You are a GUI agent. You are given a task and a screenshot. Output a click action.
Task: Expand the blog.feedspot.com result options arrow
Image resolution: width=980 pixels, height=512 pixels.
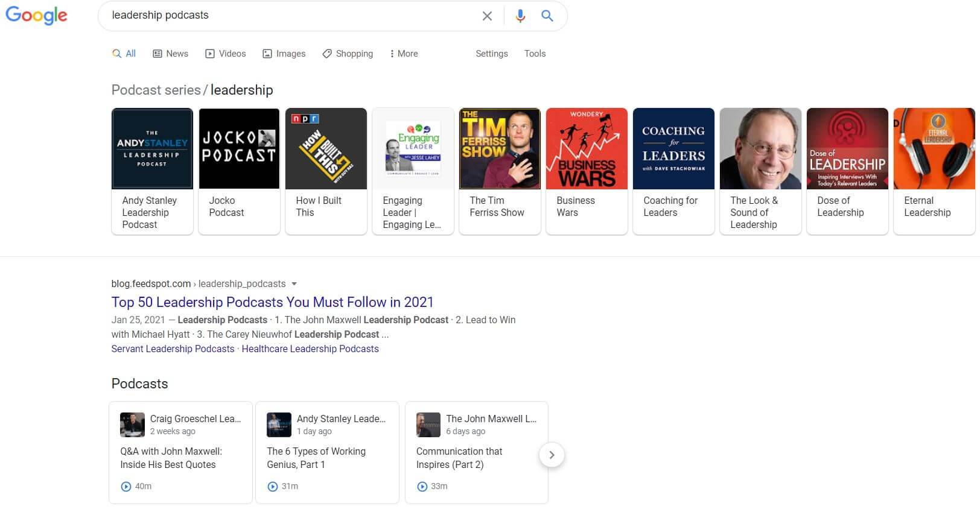[294, 283]
